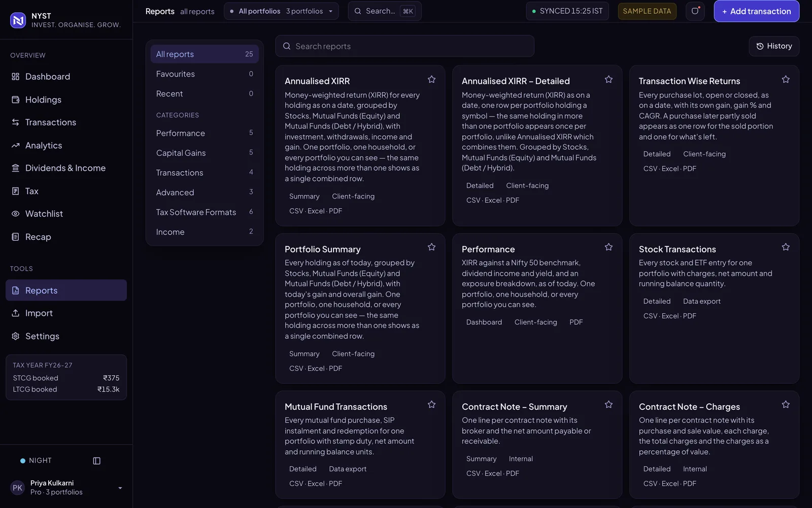
Task: Open the Holdings wallet icon
Action: [x=16, y=100]
